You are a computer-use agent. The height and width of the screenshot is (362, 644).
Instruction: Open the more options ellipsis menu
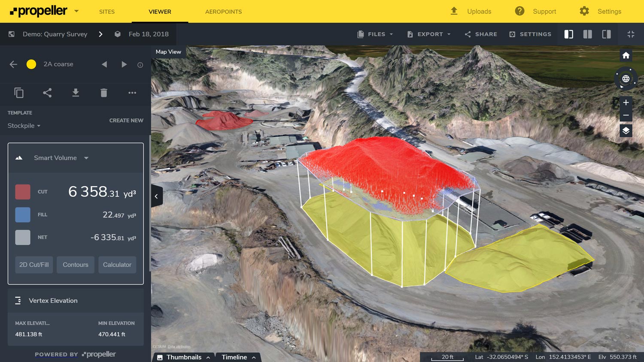coord(132,93)
